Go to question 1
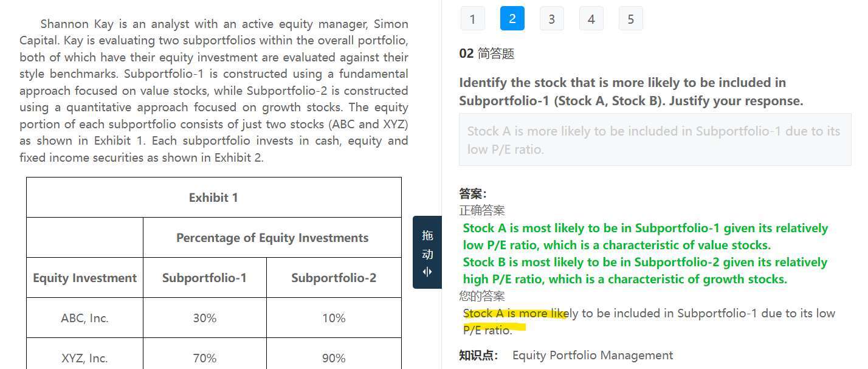Image resolution: width=868 pixels, height=369 pixels. (x=472, y=19)
